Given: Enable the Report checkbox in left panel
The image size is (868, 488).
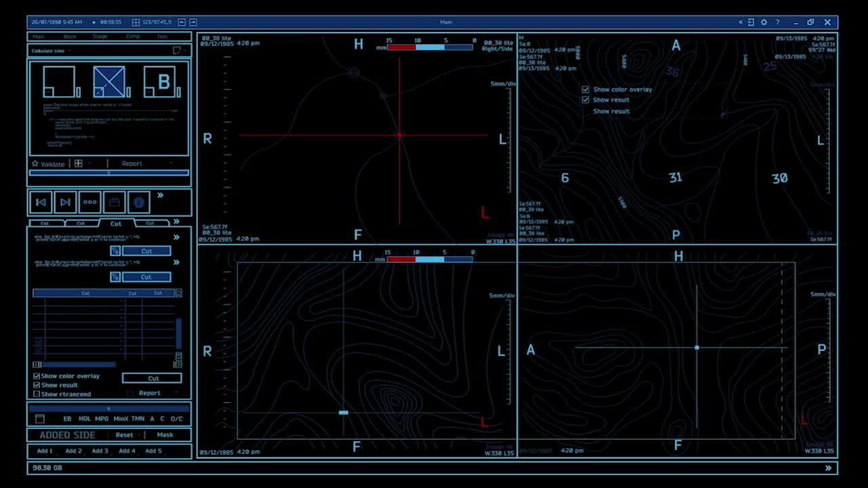Looking at the screenshot, I should (130, 393).
